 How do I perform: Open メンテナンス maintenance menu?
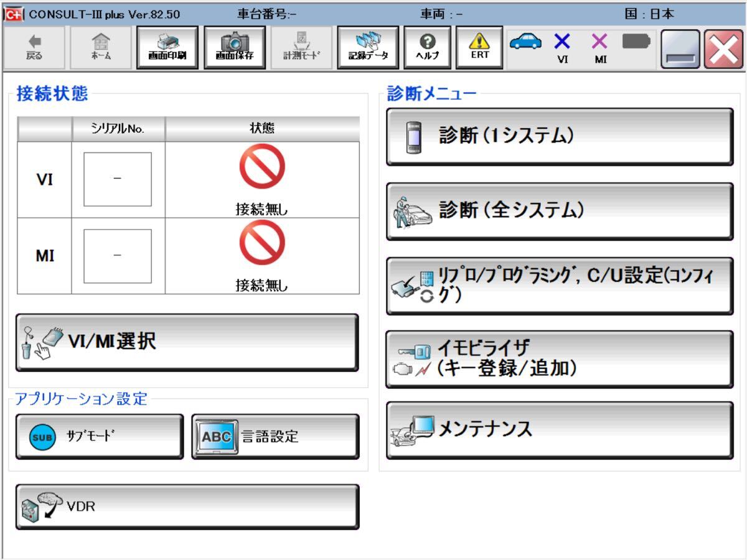(x=560, y=431)
